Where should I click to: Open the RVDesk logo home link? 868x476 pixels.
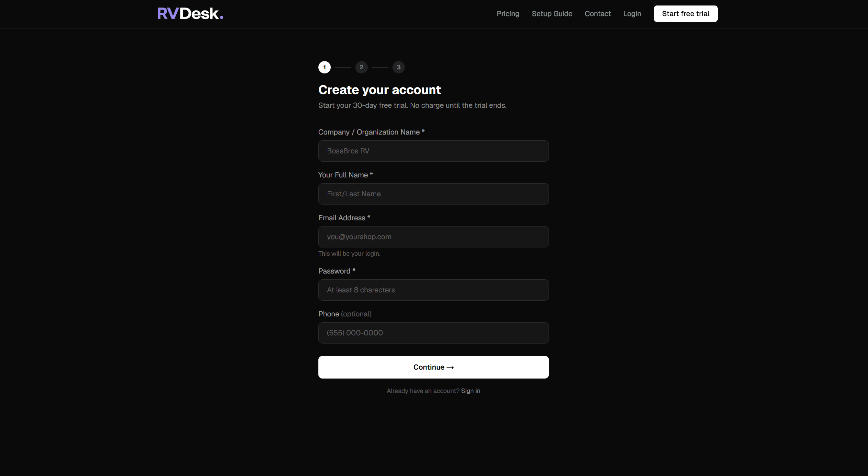(190, 14)
